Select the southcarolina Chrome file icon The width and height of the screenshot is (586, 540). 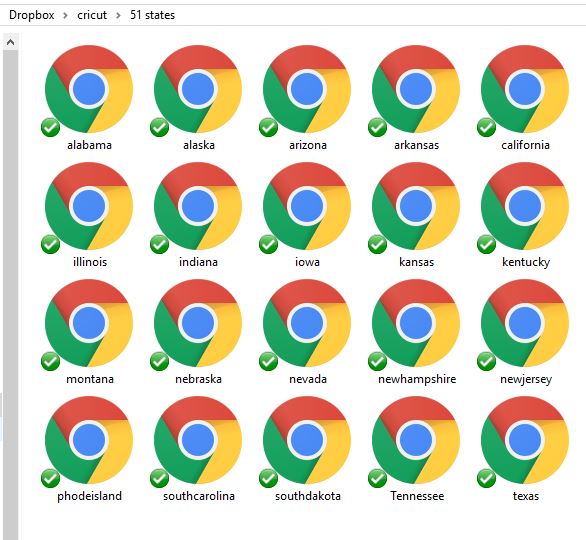[x=198, y=440]
